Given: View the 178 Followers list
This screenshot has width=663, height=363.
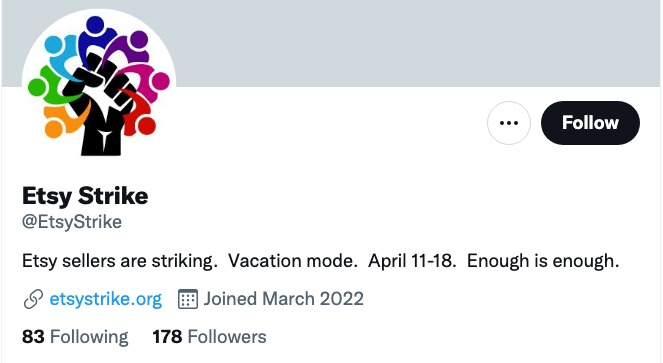Looking at the screenshot, I should (209, 337).
